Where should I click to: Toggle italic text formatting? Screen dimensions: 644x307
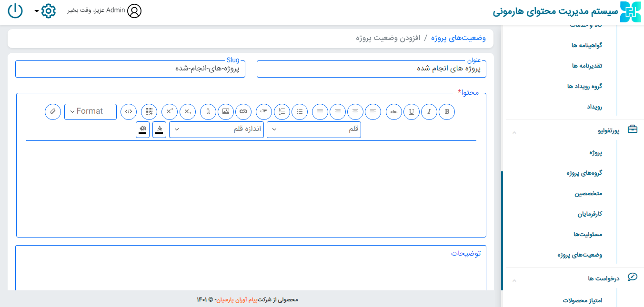(429, 111)
